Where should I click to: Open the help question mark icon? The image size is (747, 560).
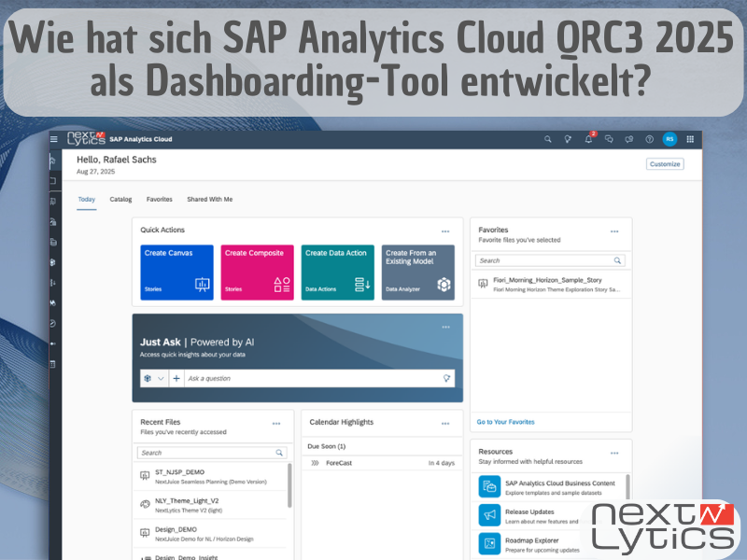tap(649, 139)
